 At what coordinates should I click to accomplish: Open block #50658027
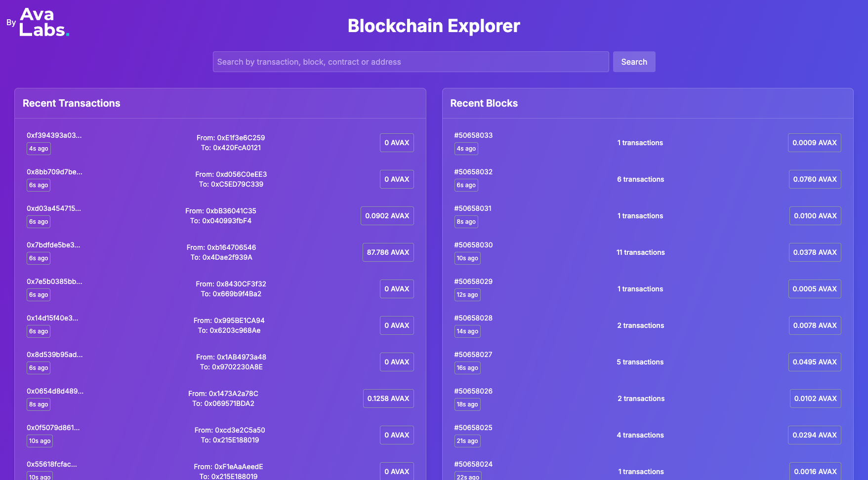pyautogui.click(x=473, y=355)
